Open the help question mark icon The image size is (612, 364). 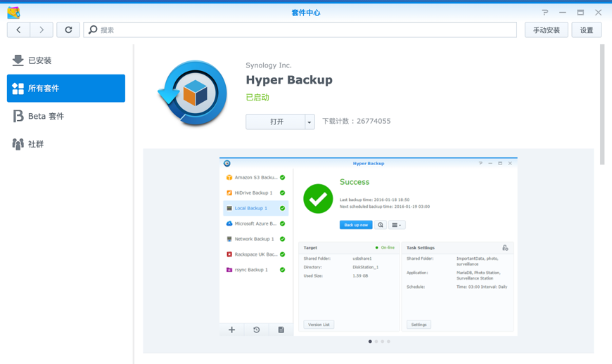click(544, 12)
